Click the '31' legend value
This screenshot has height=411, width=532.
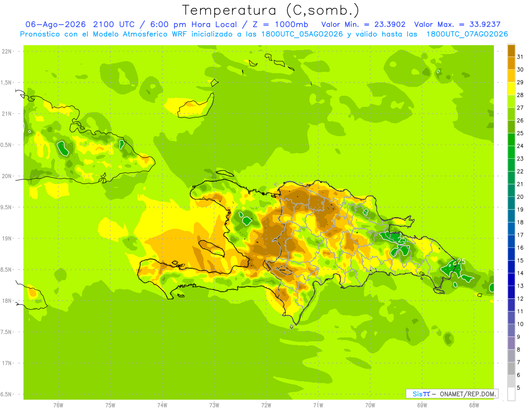coord(520,57)
